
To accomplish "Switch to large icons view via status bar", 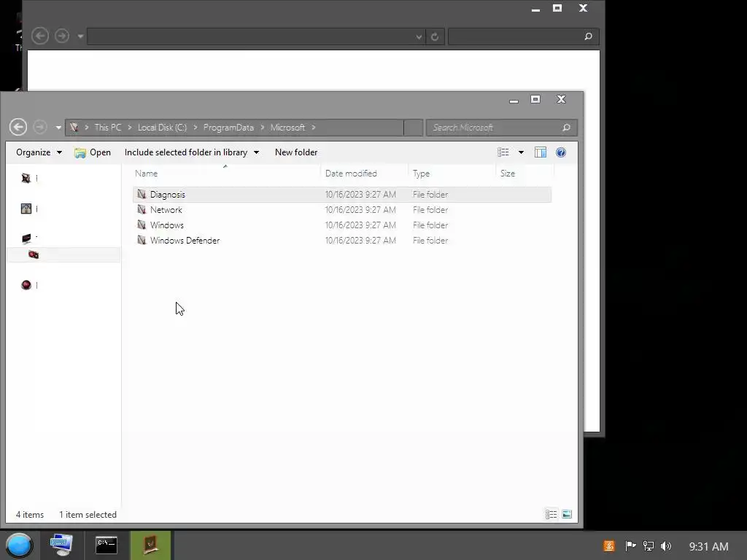I will 567,514.
